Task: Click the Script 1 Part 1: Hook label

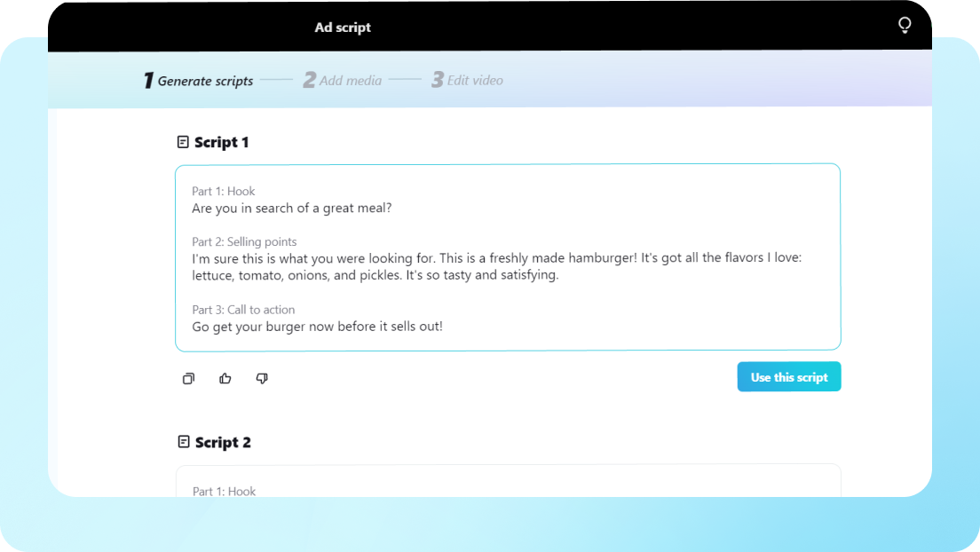Action: (223, 192)
